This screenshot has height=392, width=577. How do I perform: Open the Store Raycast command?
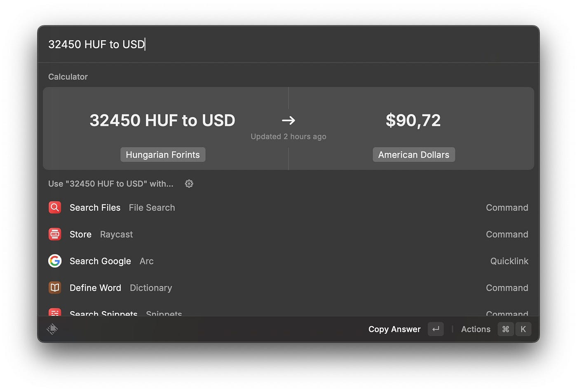[81, 234]
